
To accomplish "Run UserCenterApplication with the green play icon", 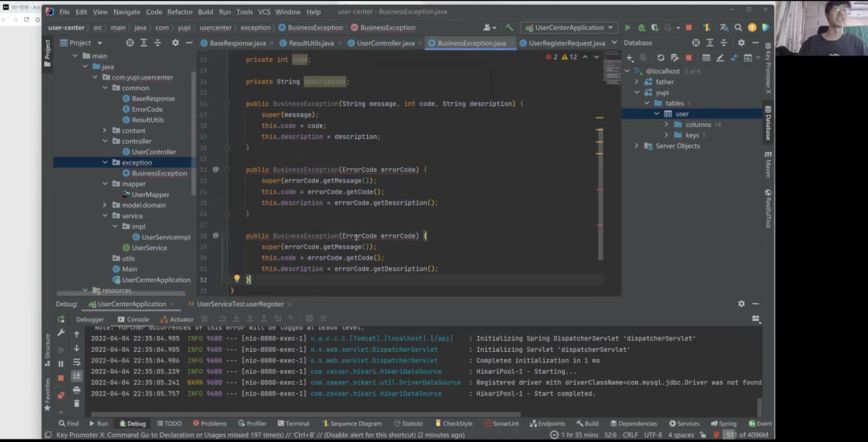I will pyautogui.click(x=628, y=27).
